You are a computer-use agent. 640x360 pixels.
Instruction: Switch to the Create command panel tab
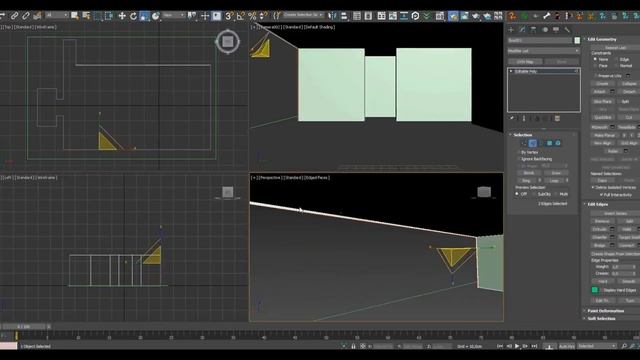[x=511, y=30]
